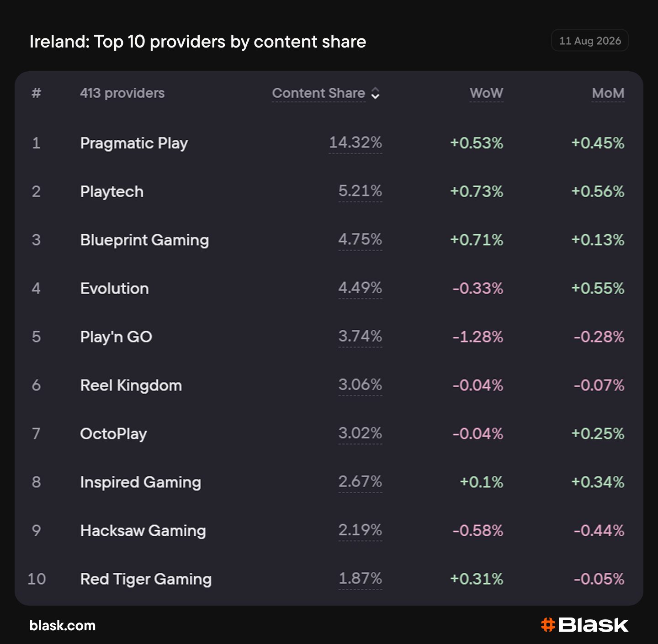Click the Evolution provider name
658x644 pixels.
114,288
